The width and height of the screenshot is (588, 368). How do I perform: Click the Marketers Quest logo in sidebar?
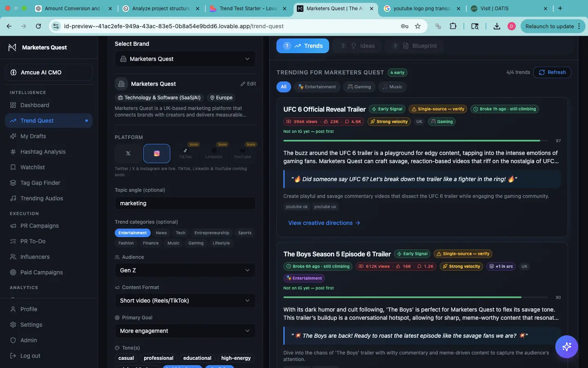[12, 47]
